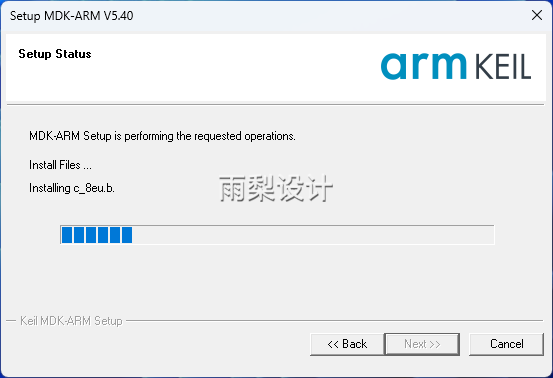Click the Keil MDK-ARM Setup footer label
Image resolution: width=553 pixels, height=378 pixels.
coord(71,321)
